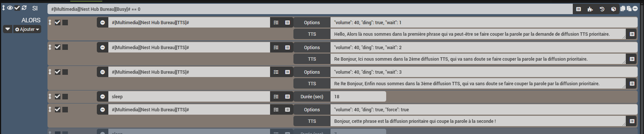Open command picker icon for force TTS row
The image size is (644, 134).
[287, 109]
